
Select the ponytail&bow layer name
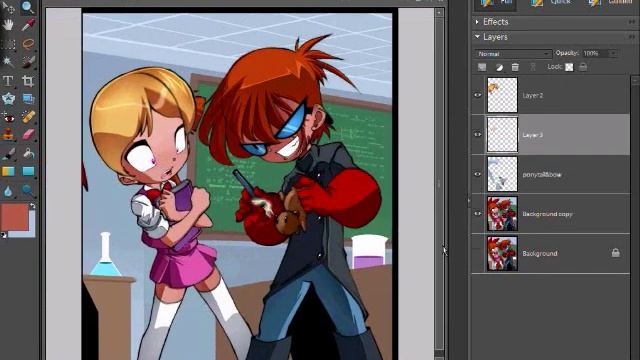coord(542,175)
